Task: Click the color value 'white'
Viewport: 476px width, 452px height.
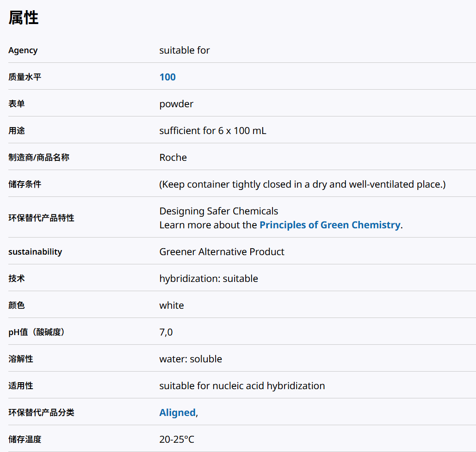Action: pos(172,305)
